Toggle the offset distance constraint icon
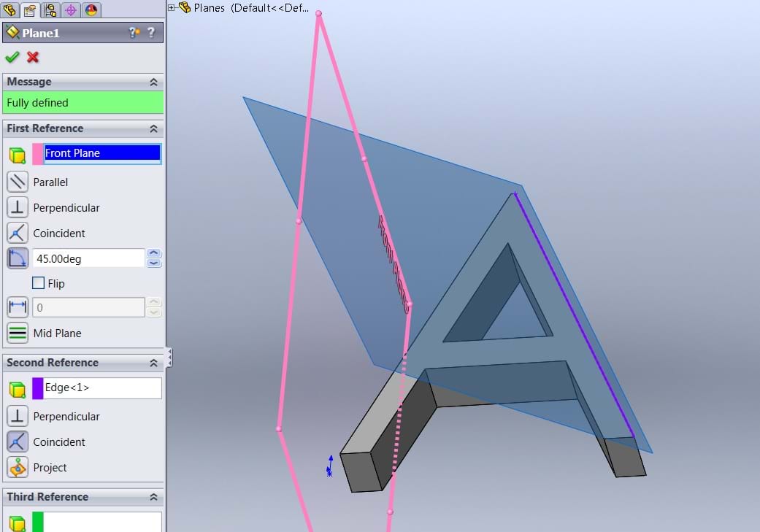 pyautogui.click(x=18, y=307)
